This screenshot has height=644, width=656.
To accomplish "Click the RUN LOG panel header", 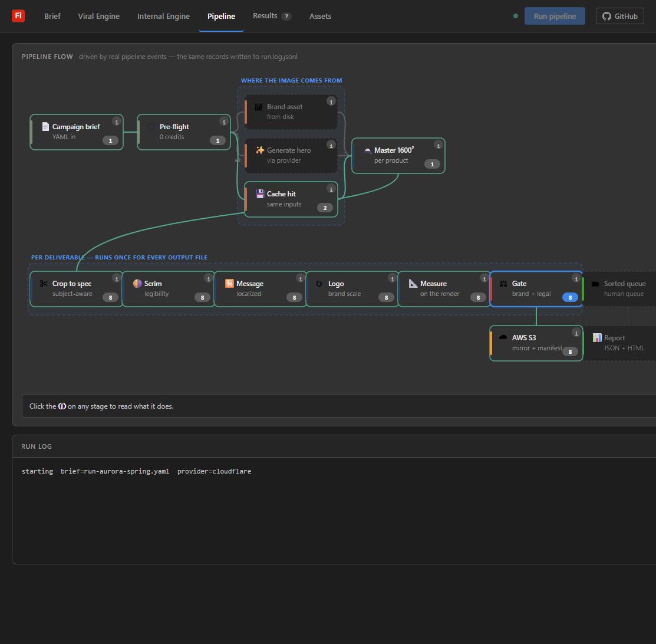I will tap(37, 446).
